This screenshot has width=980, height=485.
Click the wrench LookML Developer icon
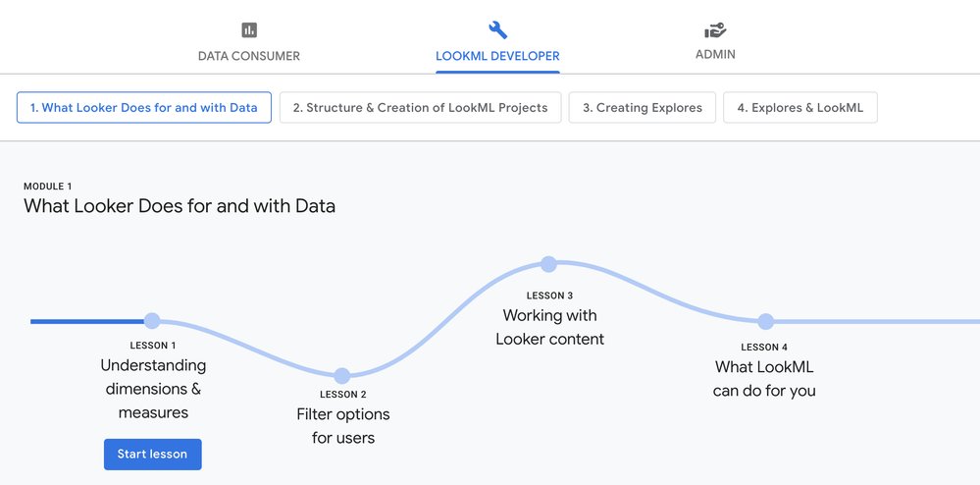point(497,29)
